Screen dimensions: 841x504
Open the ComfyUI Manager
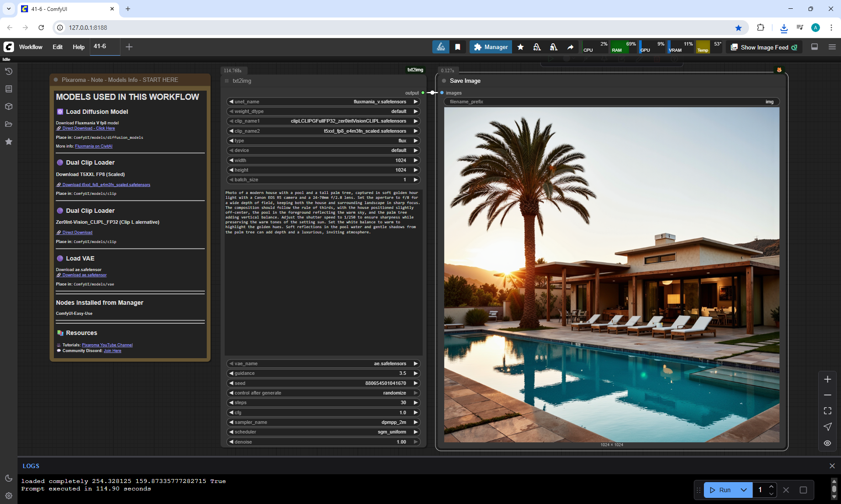(x=491, y=47)
